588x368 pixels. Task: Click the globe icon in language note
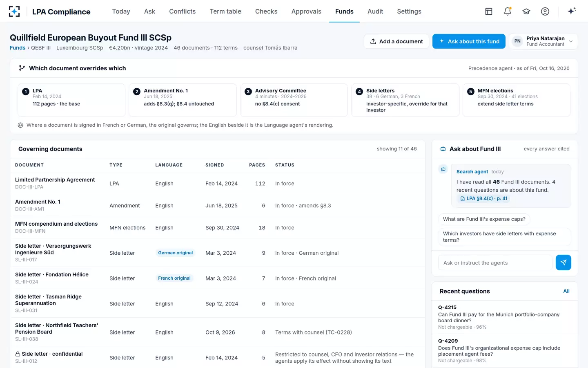20,125
